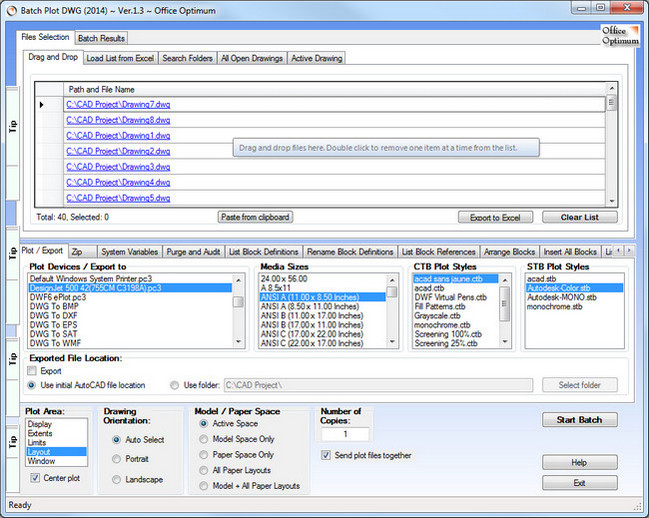This screenshot has height=518, width=649.
Task: Open the C:\CAD Project\Drawing1.dwg link
Action: [x=118, y=135]
